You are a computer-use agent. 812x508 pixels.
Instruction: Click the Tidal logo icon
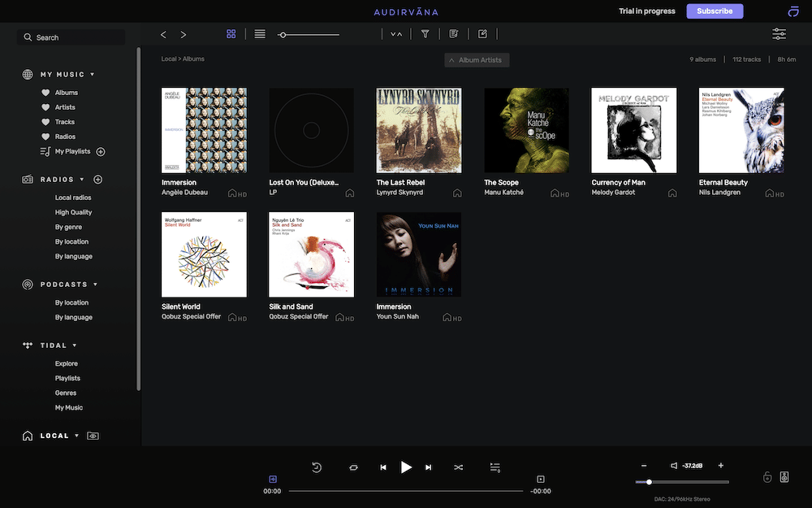click(x=28, y=345)
